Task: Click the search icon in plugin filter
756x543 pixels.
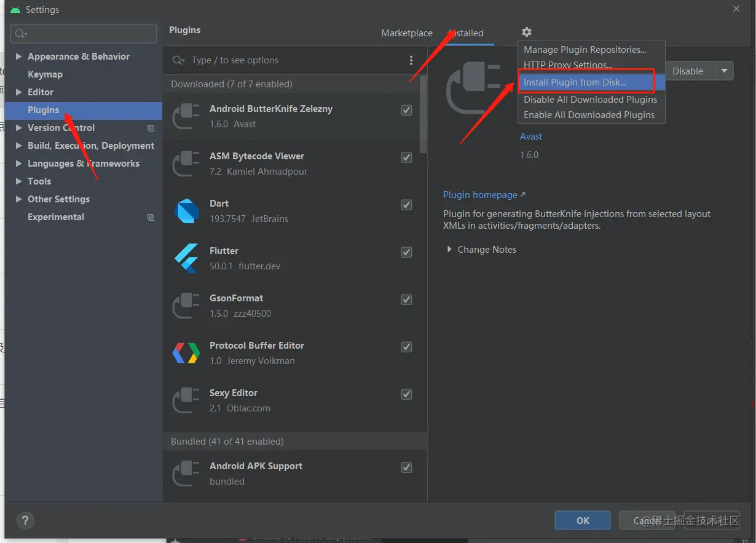Action: click(178, 60)
